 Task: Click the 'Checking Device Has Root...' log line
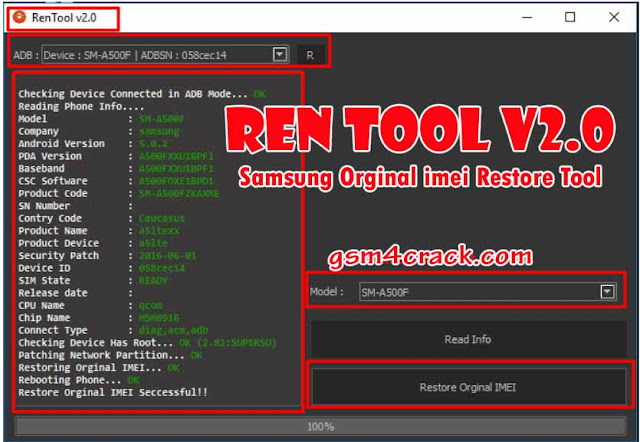[147, 343]
